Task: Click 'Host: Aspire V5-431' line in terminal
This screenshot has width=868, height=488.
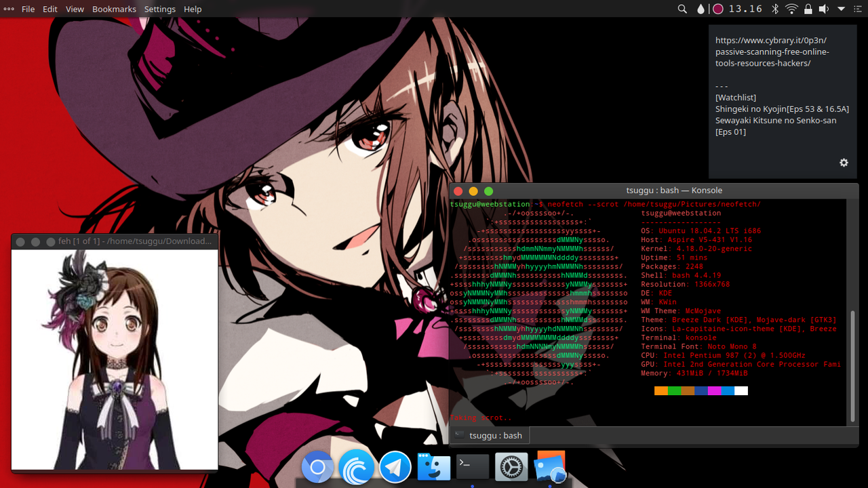Action: point(696,240)
